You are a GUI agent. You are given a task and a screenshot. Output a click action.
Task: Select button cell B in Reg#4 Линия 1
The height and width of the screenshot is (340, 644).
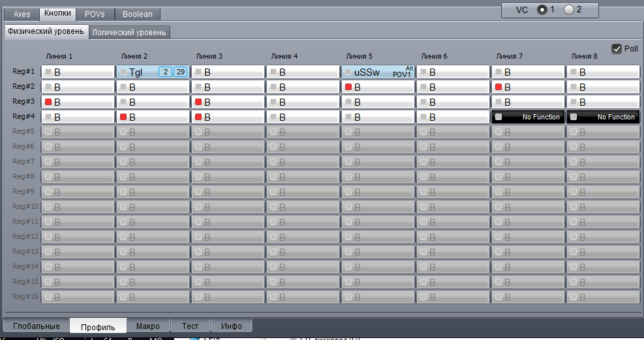[78, 117]
